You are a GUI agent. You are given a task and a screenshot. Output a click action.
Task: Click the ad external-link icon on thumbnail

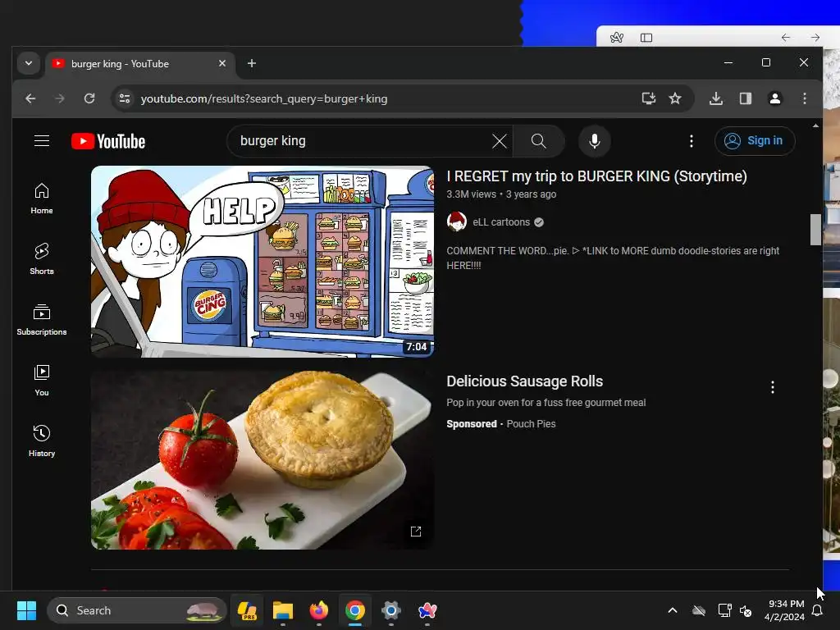click(x=416, y=531)
